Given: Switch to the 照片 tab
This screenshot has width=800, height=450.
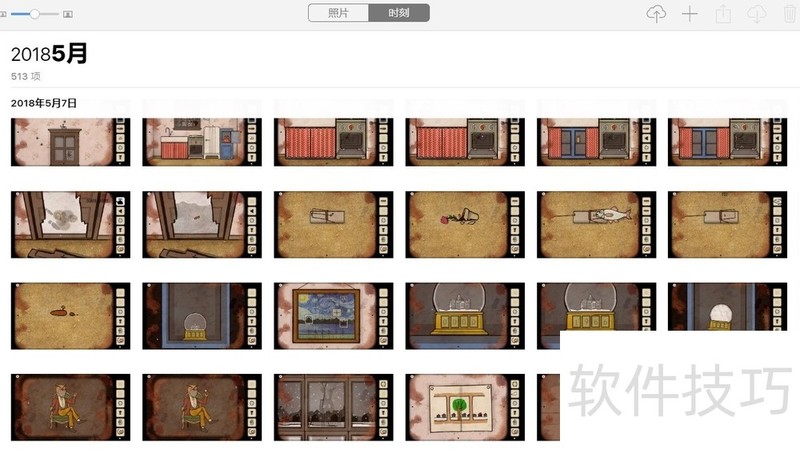Looking at the screenshot, I should pos(339,13).
